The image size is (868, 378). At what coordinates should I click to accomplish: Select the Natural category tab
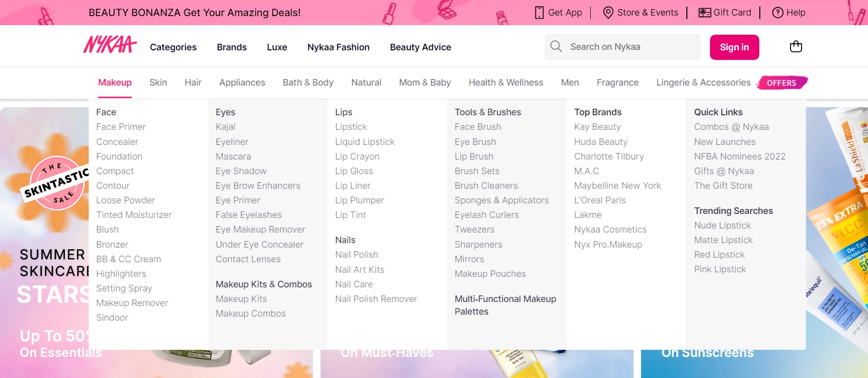click(x=366, y=83)
